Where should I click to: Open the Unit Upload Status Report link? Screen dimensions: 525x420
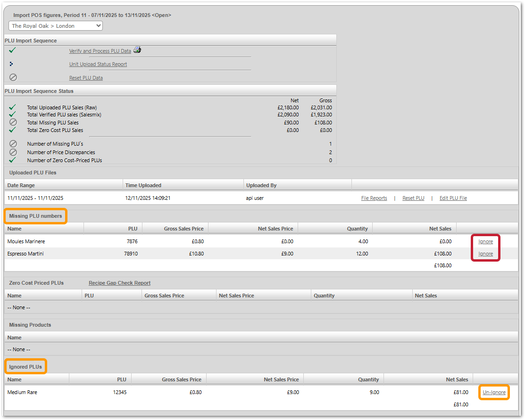click(98, 64)
